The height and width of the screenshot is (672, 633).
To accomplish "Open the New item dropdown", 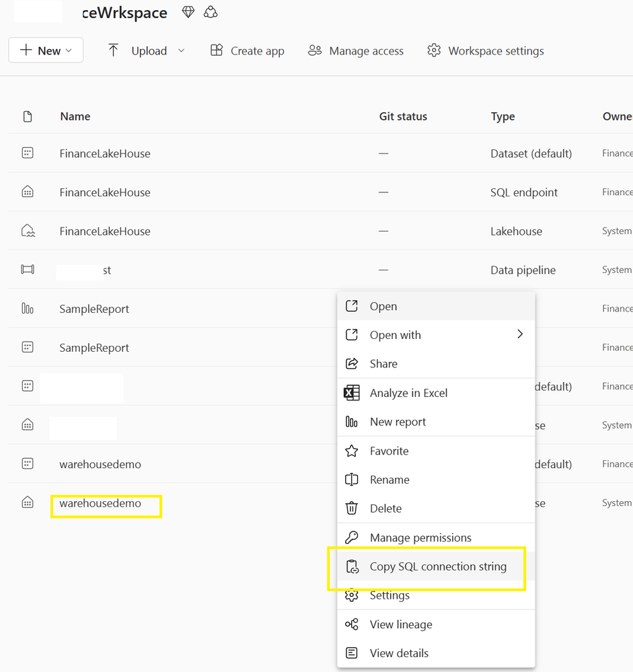I will (x=46, y=50).
